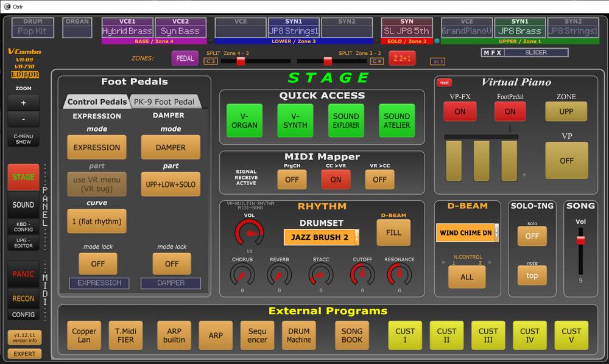Click the MIDI PANIC button
The height and width of the screenshot is (364, 609).
click(x=23, y=274)
